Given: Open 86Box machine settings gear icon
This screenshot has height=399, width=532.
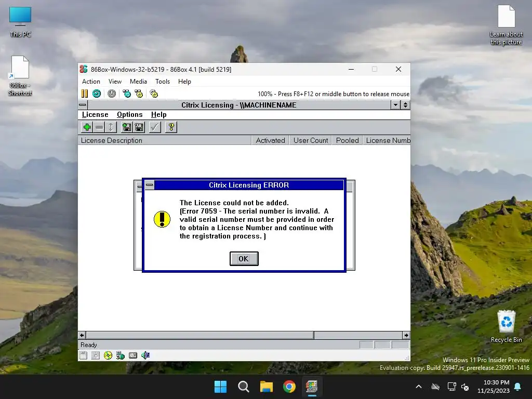Looking at the screenshot, I should pyautogui.click(x=154, y=94).
